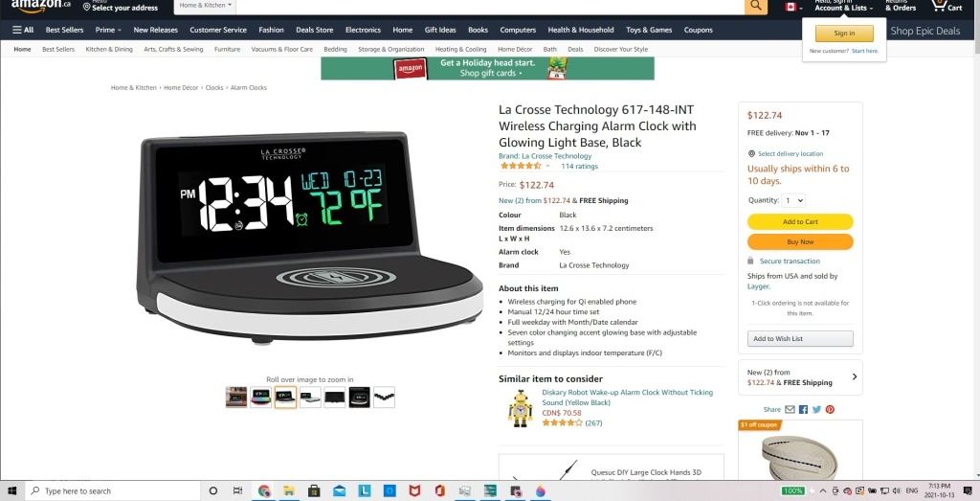Screen dimensions: 980x501
Task: Open the 114 ratings link
Action: [579, 167]
